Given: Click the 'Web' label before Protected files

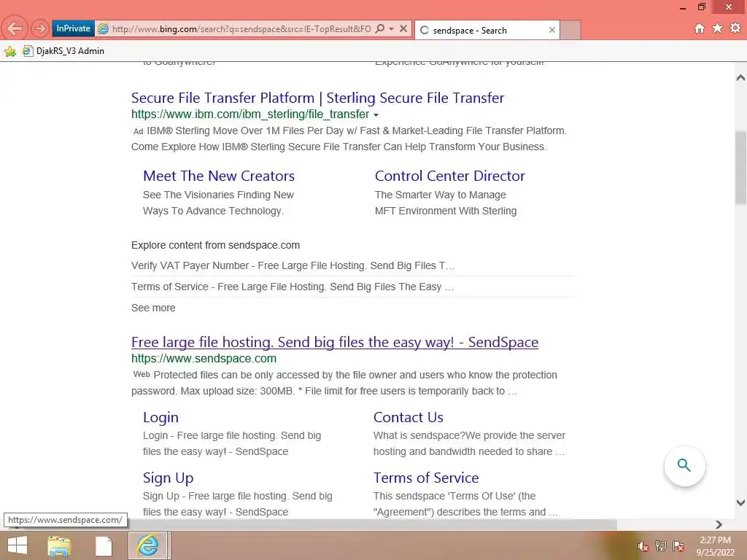Looking at the screenshot, I should click(142, 375).
